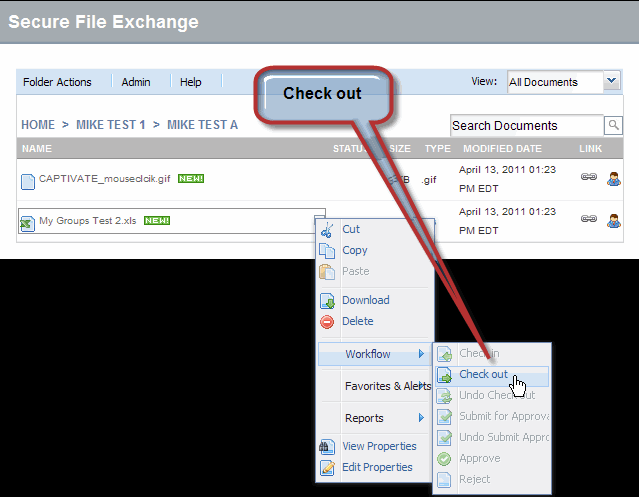Click user icon for My Groups Test 2.xls
Image resolution: width=639 pixels, height=497 pixels.
coord(614,219)
